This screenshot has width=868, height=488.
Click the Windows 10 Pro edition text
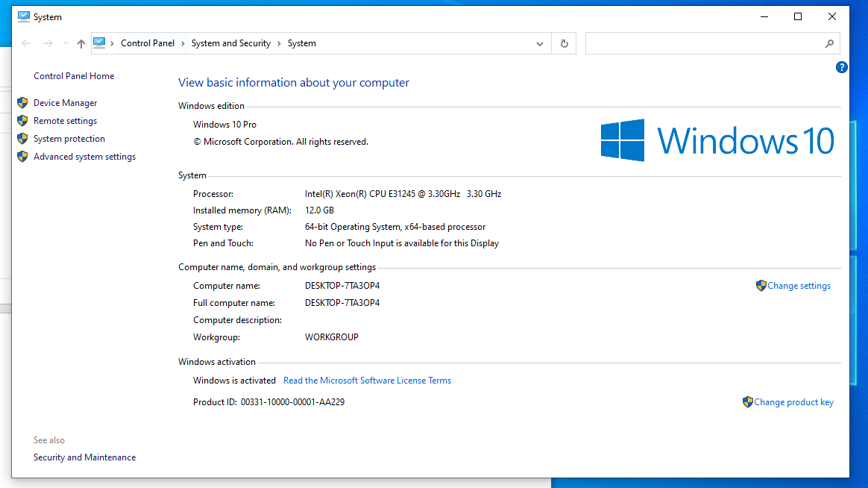tap(224, 125)
